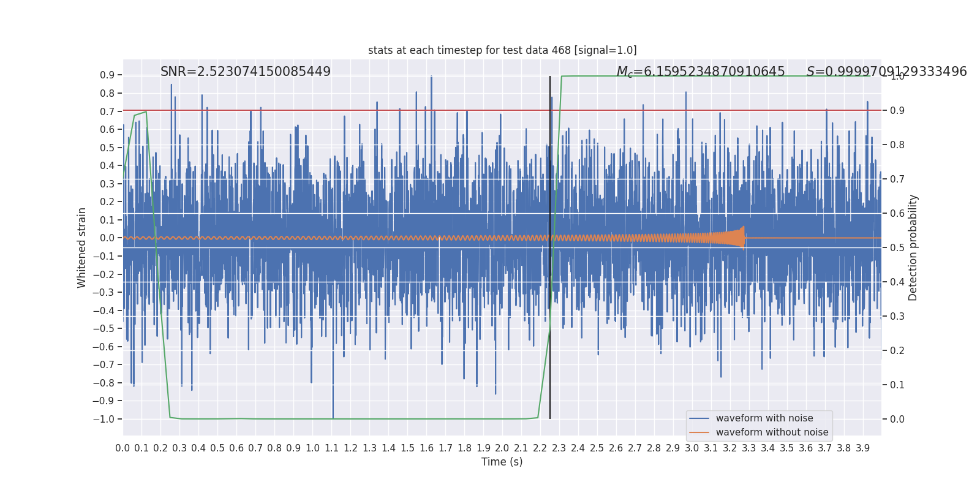
Task: Click the 'Whitened strain' y-axis label
Action: (82, 247)
